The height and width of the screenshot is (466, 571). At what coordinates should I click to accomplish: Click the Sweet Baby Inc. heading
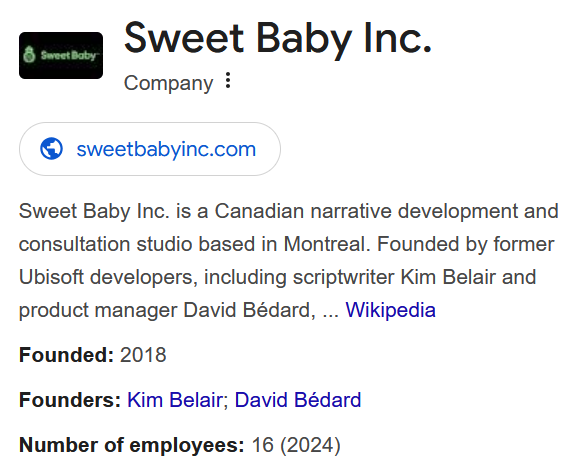point(277,39)
